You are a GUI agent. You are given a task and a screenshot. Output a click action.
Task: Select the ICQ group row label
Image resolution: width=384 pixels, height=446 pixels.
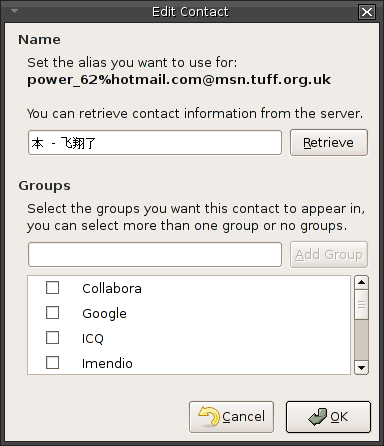point(93,339)
